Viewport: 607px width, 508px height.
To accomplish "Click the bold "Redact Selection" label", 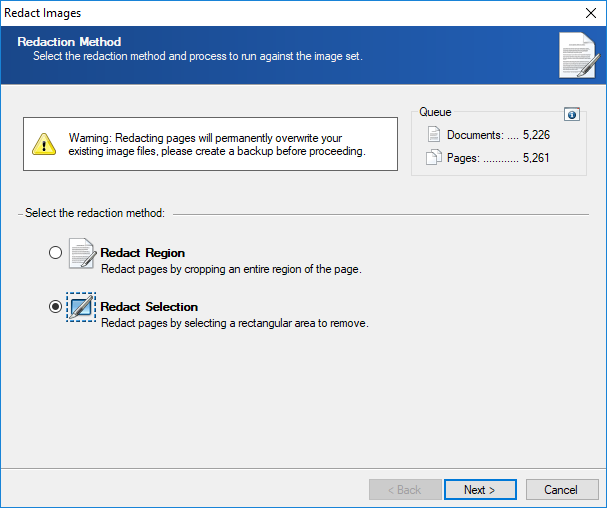I will [149, 307].
